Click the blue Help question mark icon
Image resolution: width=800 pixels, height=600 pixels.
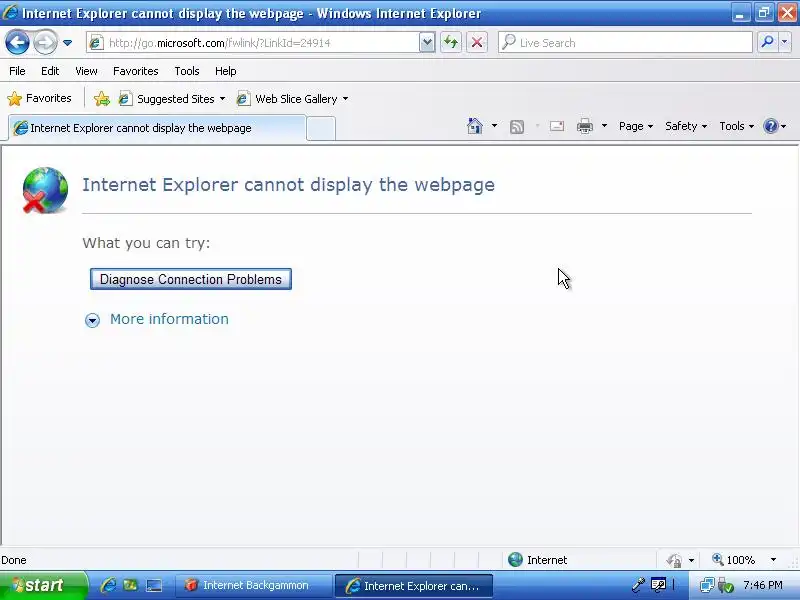(770, 126)
